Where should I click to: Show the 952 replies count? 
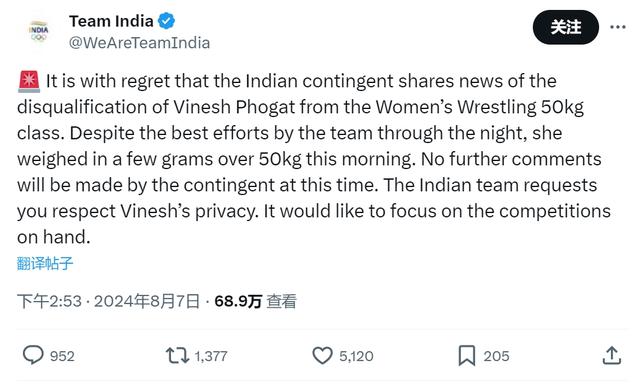(x=62, y=356)
